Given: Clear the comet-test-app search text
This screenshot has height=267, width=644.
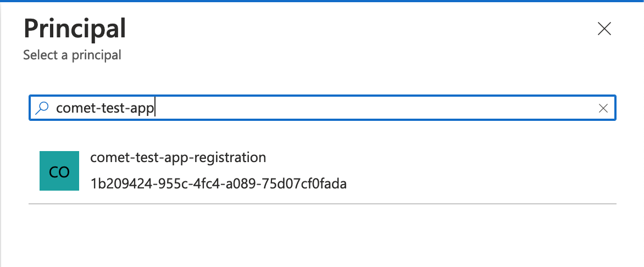Looking at the screenshot, I should pos(603,108).
